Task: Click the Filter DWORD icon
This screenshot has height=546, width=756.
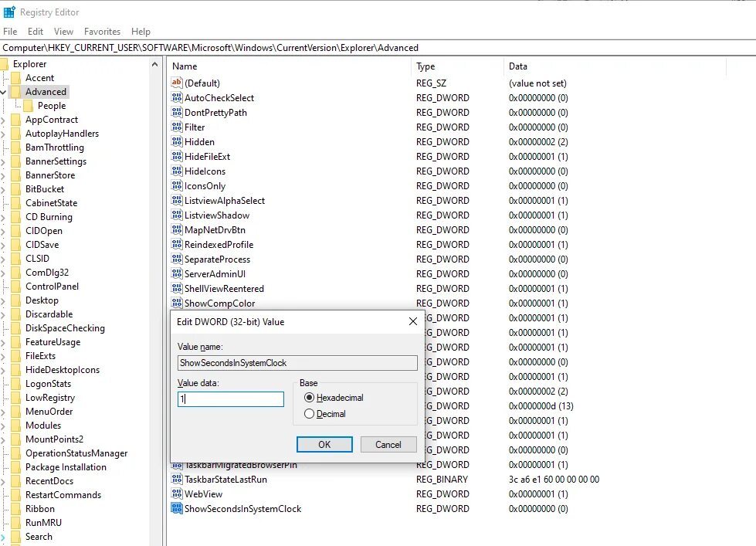Action: (177, 127)
